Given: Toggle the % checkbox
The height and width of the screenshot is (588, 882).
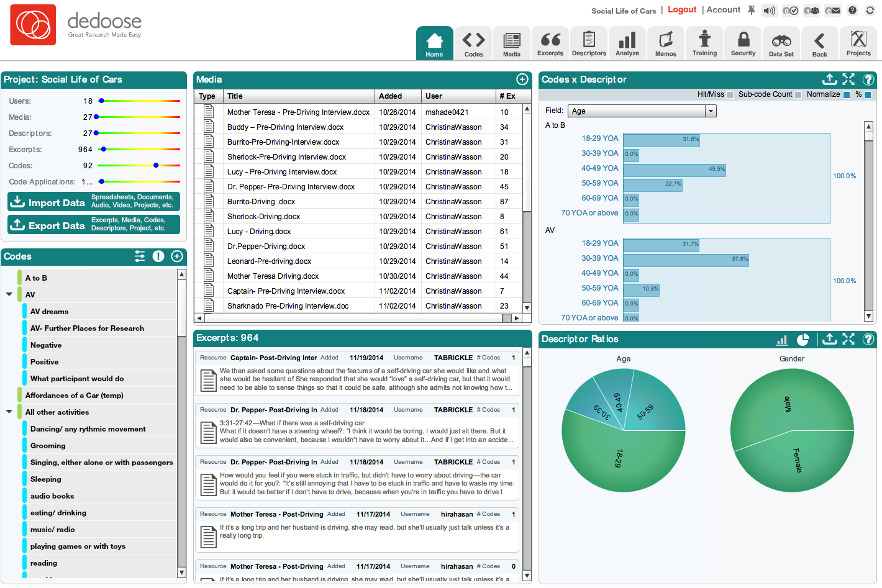Looking at the screenshot, I should point(868,95).
